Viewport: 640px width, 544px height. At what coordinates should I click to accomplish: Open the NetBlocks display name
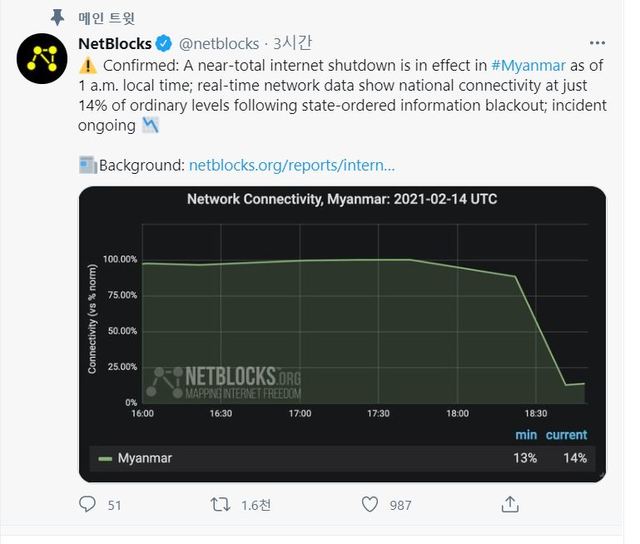click(x=115, y=44)
